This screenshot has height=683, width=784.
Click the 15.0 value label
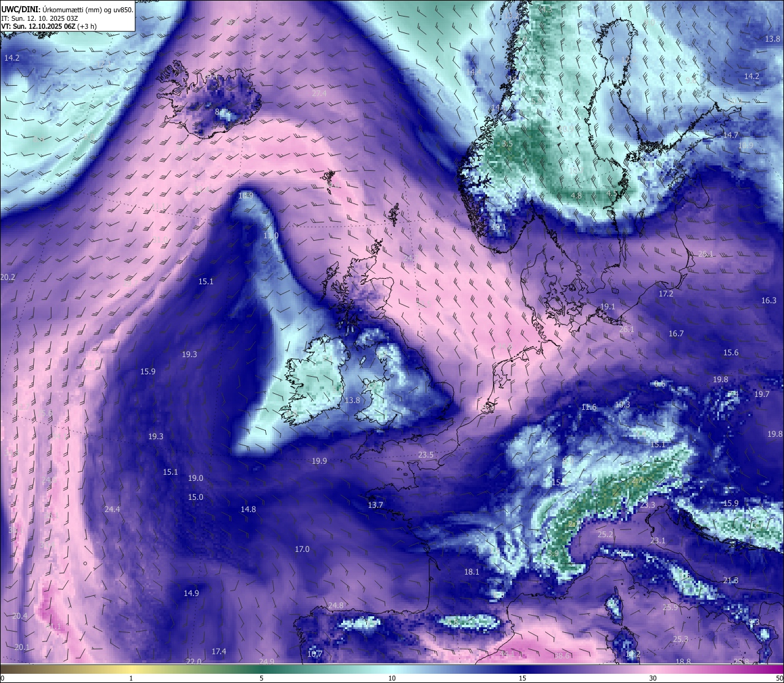tap(195, 497)
